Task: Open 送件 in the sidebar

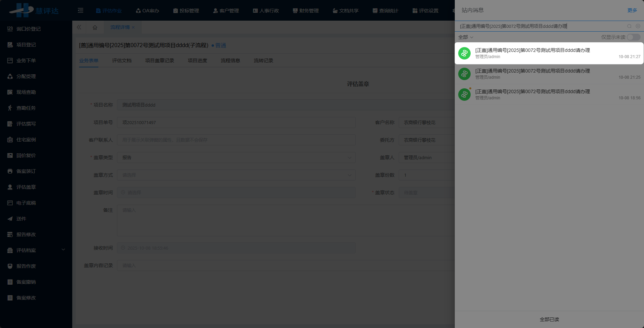Action: (x=21, y=219)
